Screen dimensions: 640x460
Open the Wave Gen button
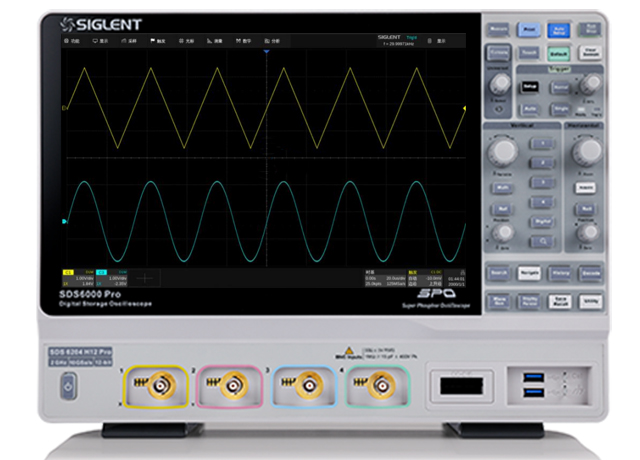(498, 302)
